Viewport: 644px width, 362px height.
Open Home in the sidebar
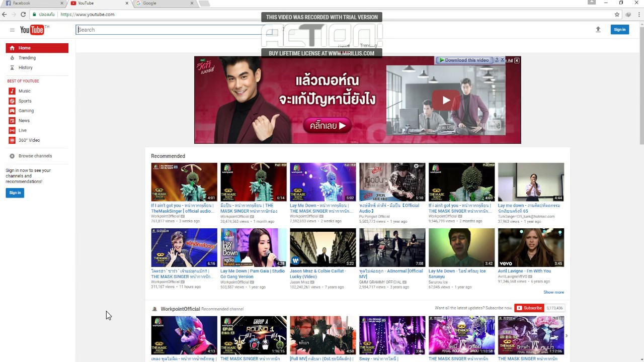(x=37, y=48)
